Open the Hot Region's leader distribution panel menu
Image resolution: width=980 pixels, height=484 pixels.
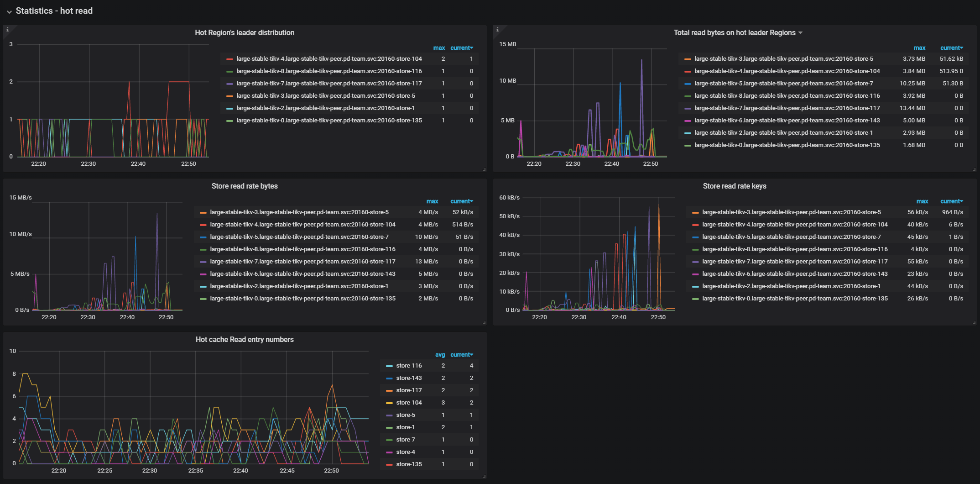(x=245, y=32)
